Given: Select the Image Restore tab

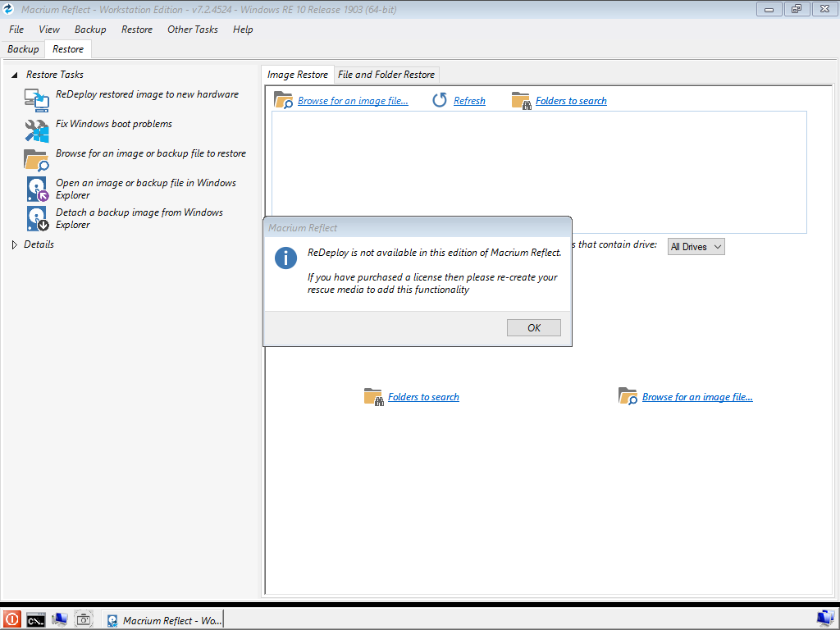Looking at the screenshot, I should [x=297, y=75].
